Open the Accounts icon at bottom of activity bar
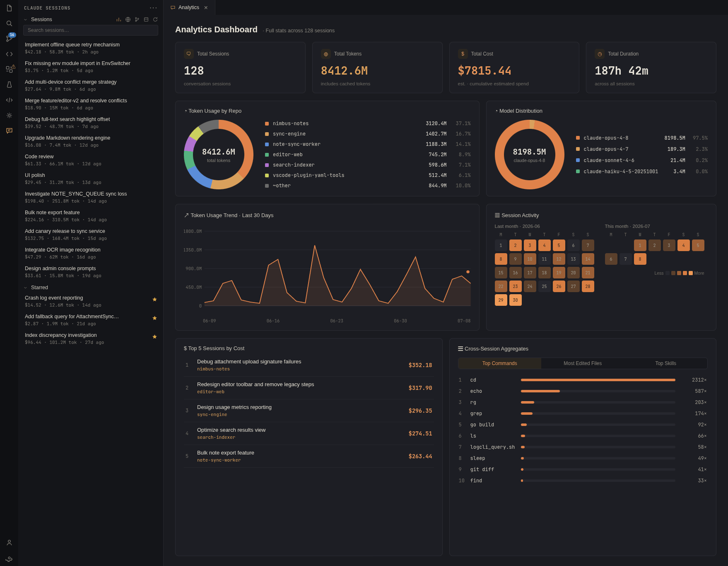Image resolution: width=728 pixels, height=566 pixels. click(9, 542)
